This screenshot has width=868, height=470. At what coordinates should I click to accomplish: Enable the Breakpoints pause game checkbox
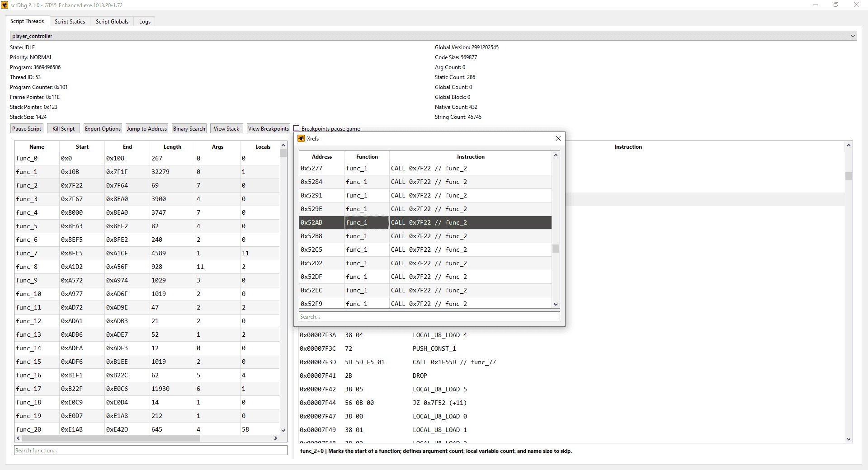coord(297,128)
